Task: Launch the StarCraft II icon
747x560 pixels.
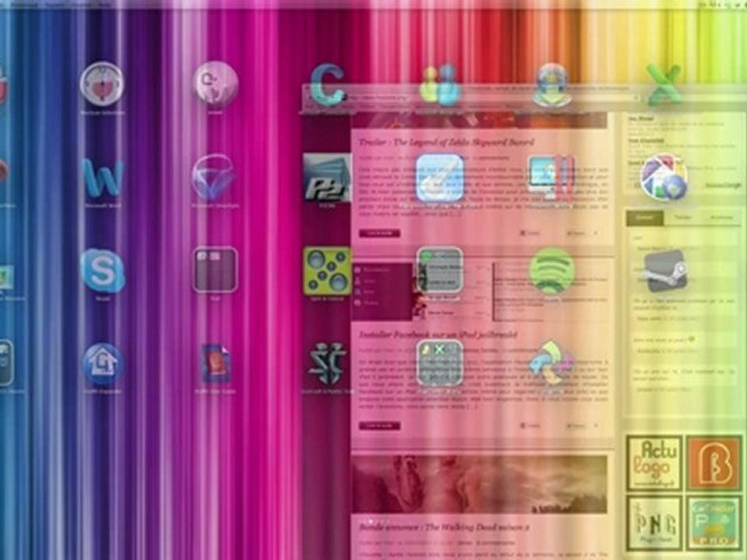Action: (328, 364)
